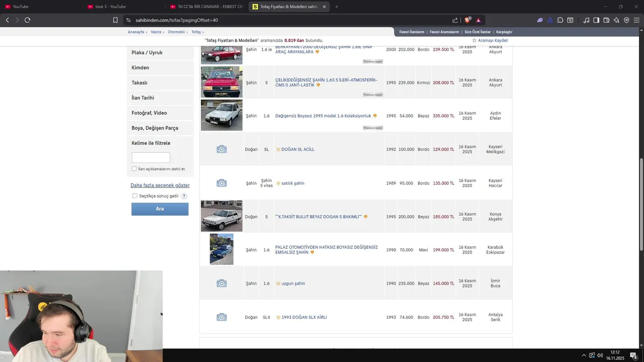Go to Vasıta breadcrumb
Viewport: 644px width, 362px height.
pyautogui.click(x=156, y=32)
